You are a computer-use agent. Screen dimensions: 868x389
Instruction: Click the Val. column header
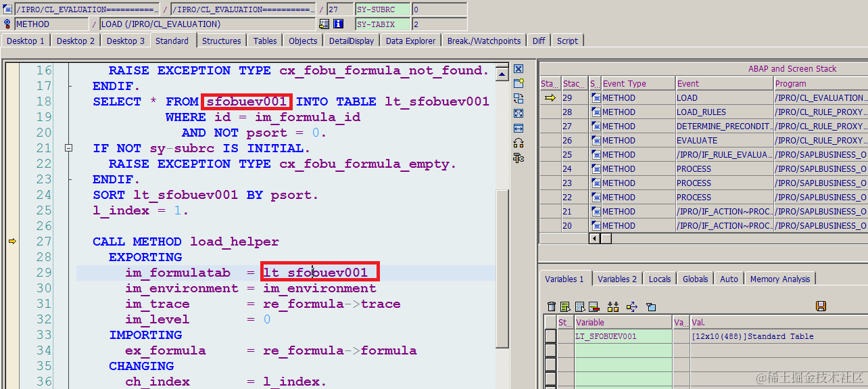[779, 323]
